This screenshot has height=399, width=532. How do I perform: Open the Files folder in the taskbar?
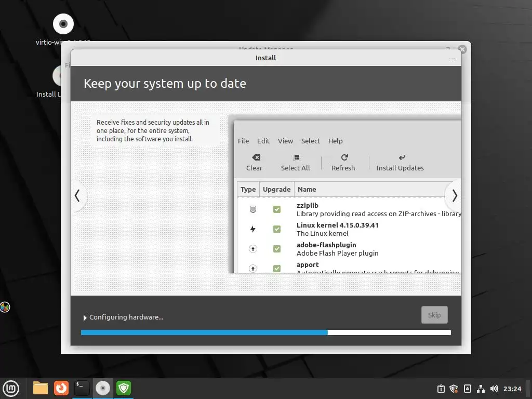(x=41, y=388)
